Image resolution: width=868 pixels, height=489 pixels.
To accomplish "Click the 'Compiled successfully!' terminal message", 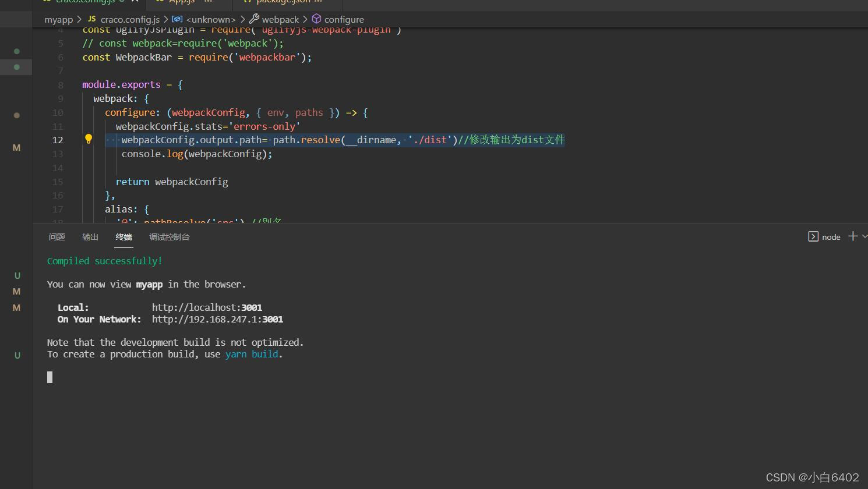I will pyautogui.click(x=105, y=261).
